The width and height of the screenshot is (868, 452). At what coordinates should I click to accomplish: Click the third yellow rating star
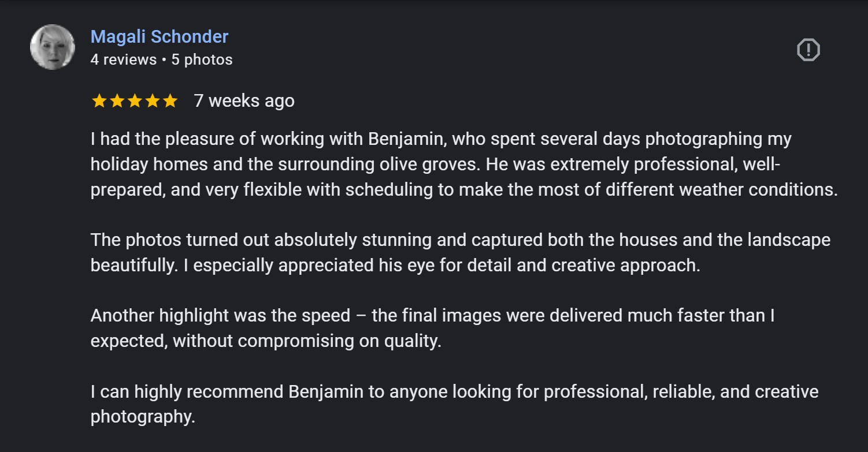point(135,101)
